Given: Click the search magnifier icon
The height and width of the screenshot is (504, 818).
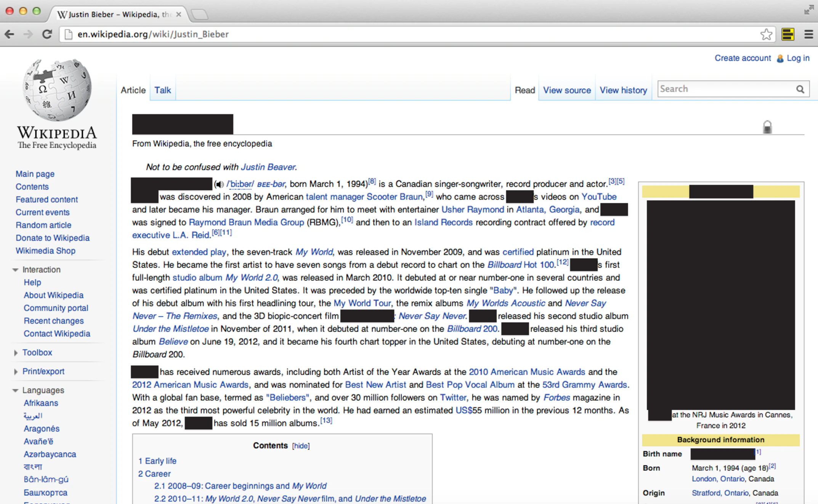Looking at the screenshot, I should click(x=800, y=89).
